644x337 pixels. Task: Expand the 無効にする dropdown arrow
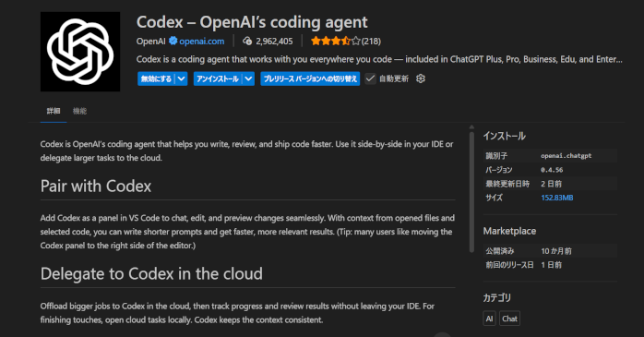pyautogui.click(x=182, y=78)
